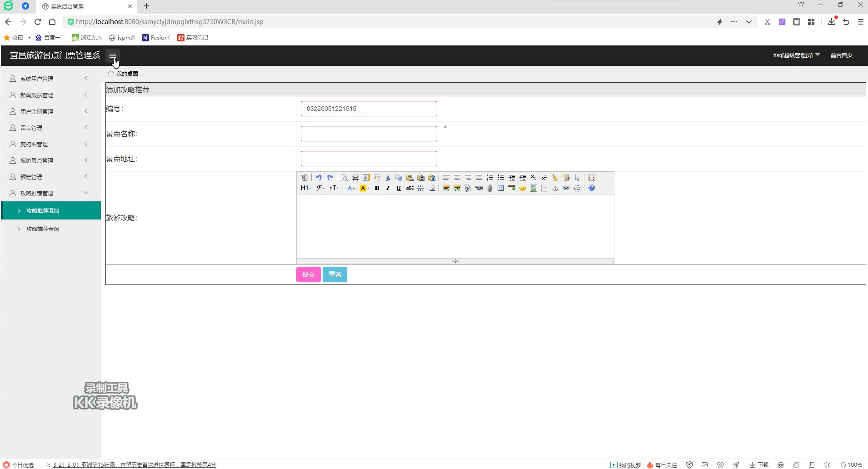Image resolution: width=868 pixels, height=469 pixels.
Task: Copy selection with the copy icon
Action: click(x=399, y=178)
